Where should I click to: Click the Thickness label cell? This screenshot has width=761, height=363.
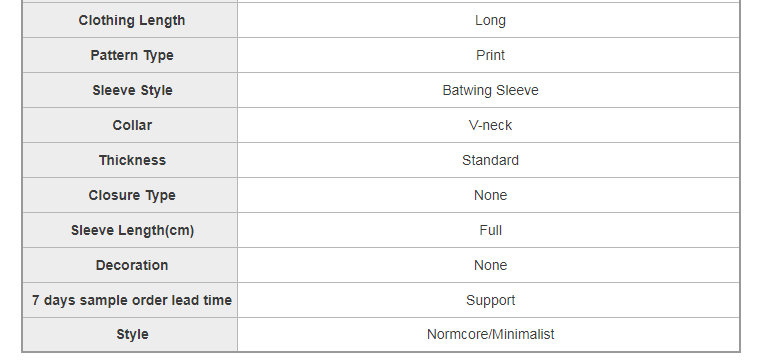(x=130, y=160)
